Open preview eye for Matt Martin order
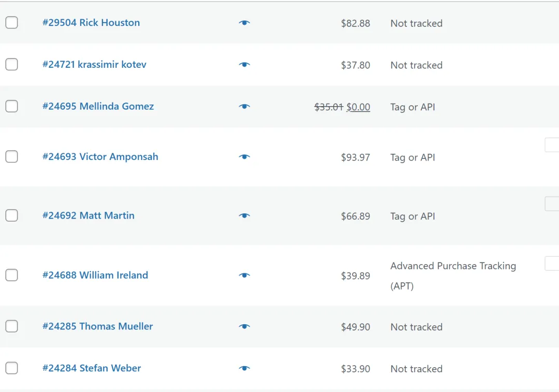The image size is (559, 392). [x=244, y=216]
